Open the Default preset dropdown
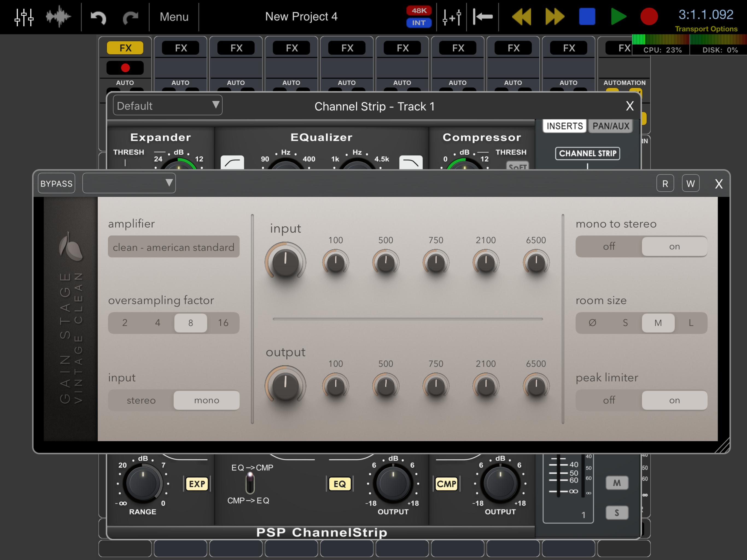 point(168,106)
